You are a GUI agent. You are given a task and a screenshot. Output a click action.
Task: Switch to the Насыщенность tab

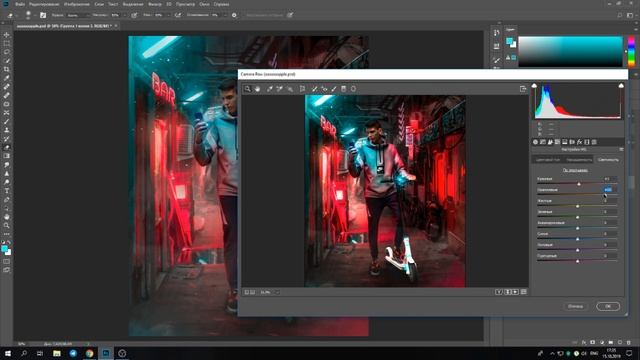click(579, 160)
